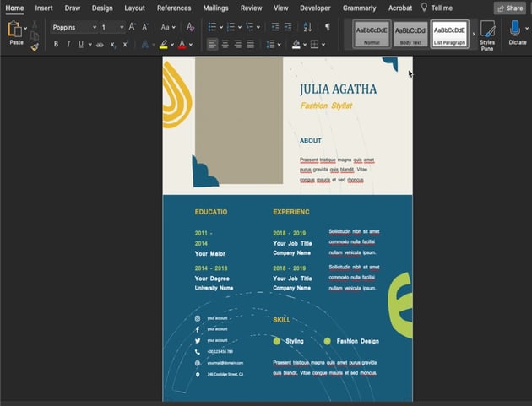The height and width of the screenshot is (406, 532).
Task: Open the Mailings tab
Action: (x=216, y=8)
